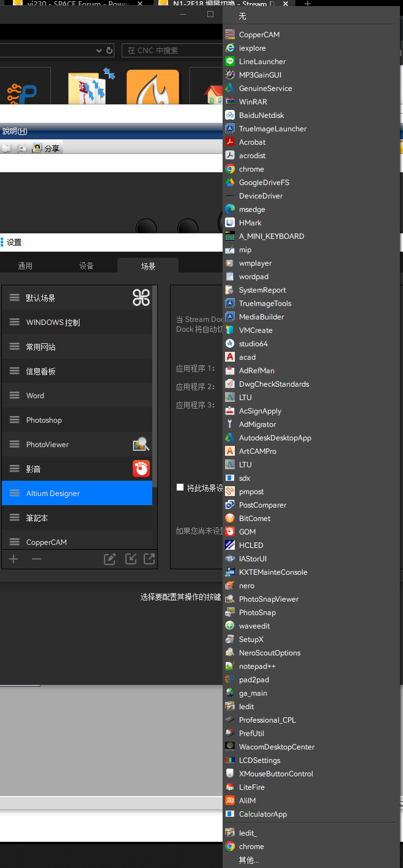The height and width of the screenshot is (868, 403).
Task: Choose wmplayer from the application list
Action: click(312, 263)
